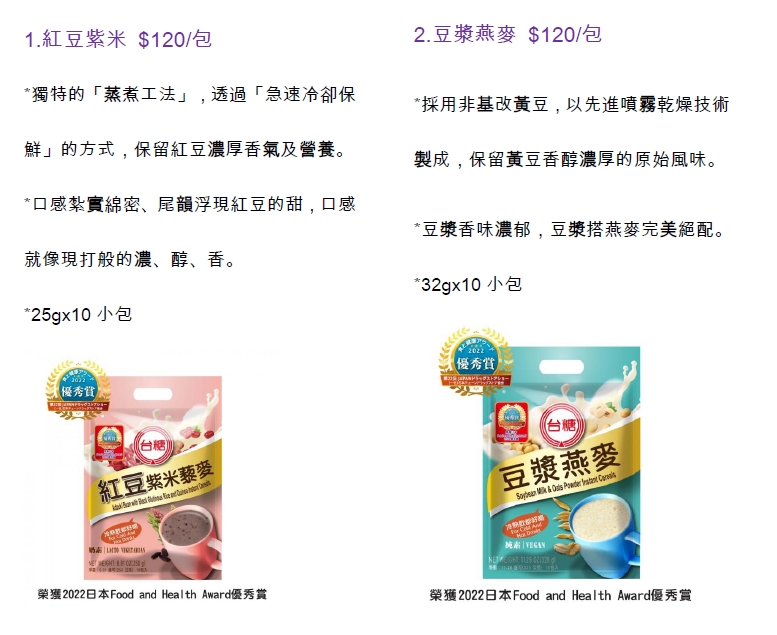Click the gold 2022 award badge on red bean package
The width and height of the screenshot is (777, 635).
pos(78,390)
